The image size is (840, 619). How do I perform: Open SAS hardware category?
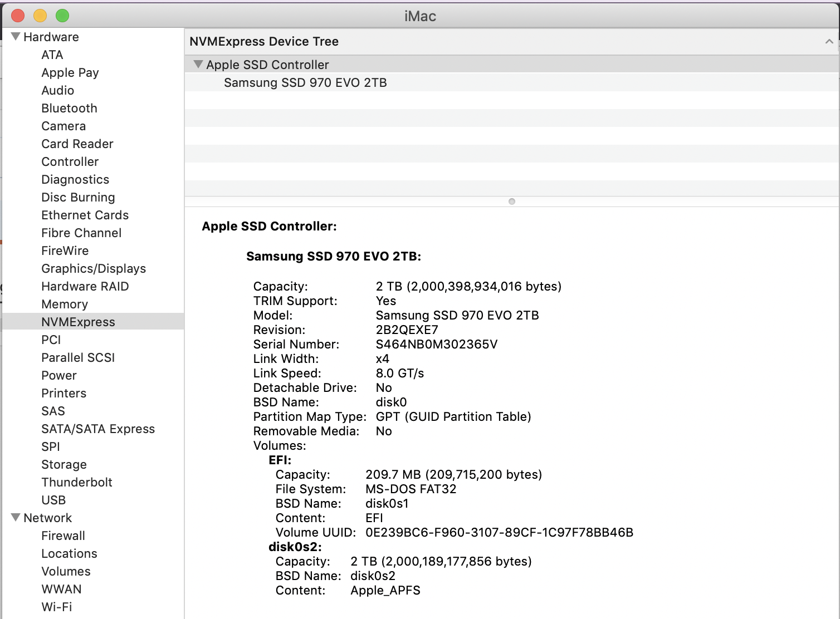[53, 411]
